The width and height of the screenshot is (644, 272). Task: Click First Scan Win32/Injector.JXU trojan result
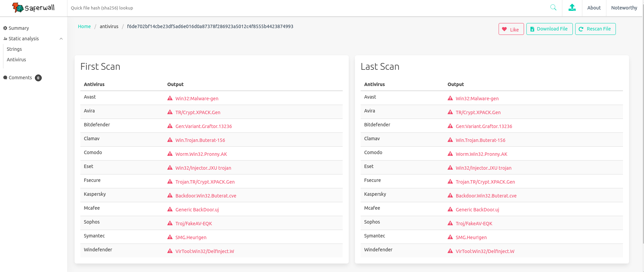203,168
